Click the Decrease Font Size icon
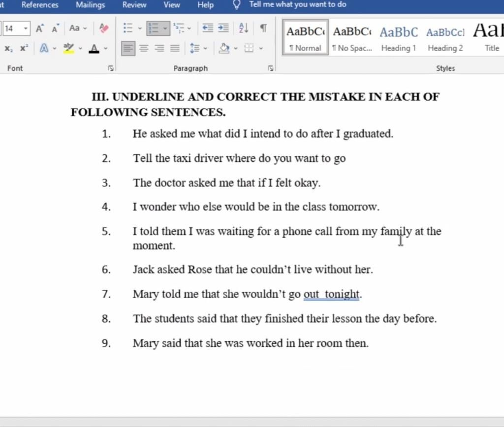The height and width of the screenshot is (427, 504). coord(55,29)
